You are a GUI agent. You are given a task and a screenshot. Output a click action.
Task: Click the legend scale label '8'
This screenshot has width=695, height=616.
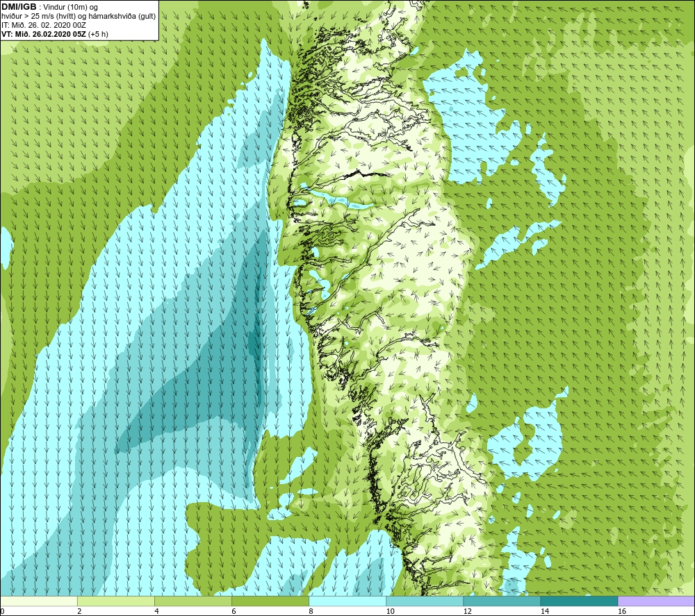click(x=311, y=611)
